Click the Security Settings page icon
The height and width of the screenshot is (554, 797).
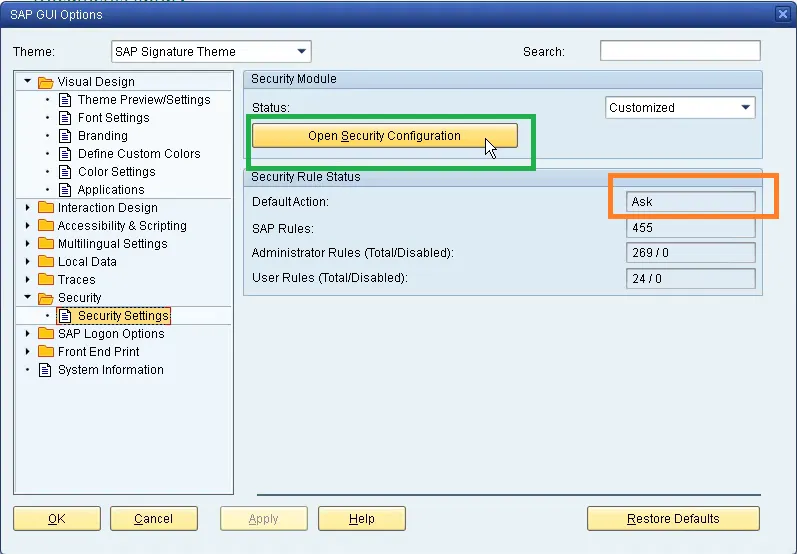[65, 316]
